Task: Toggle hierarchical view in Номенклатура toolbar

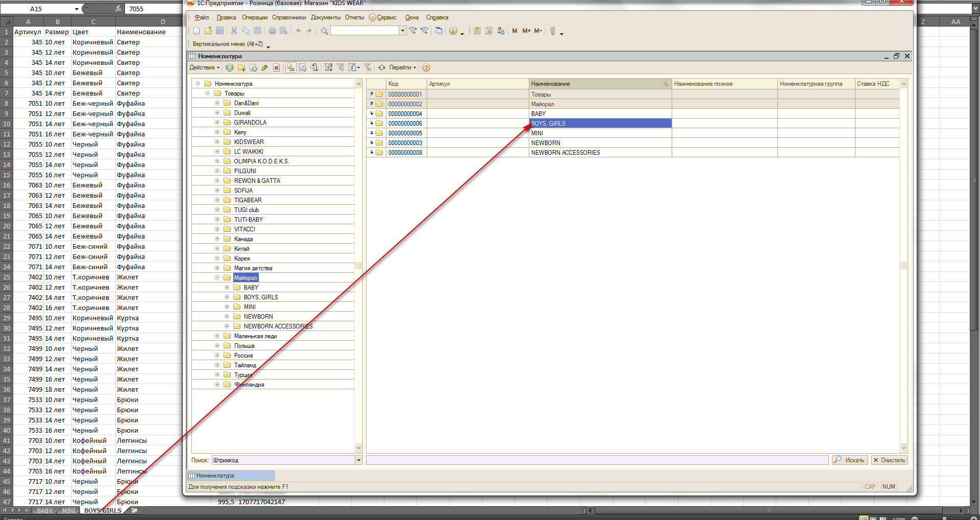Action: click(x=290, y=67)
